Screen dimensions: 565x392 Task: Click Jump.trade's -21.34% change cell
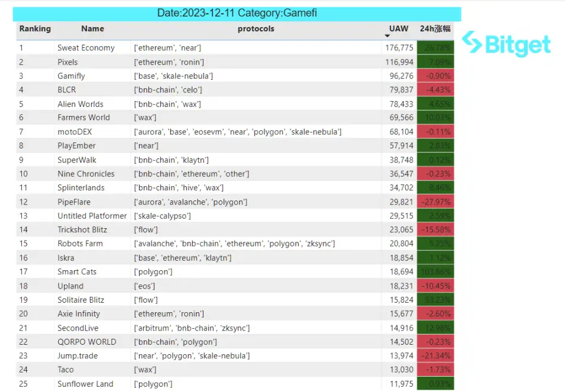pos(435,356)
